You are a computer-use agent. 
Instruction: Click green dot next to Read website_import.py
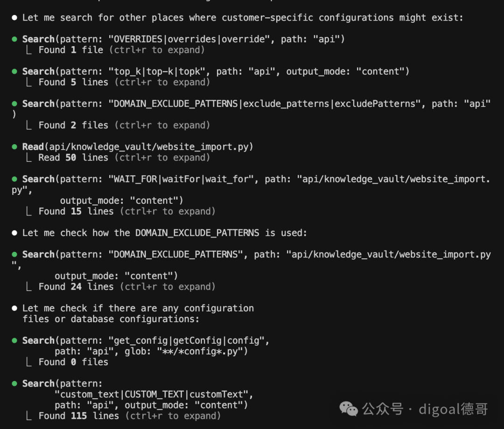tap(14, 147)
